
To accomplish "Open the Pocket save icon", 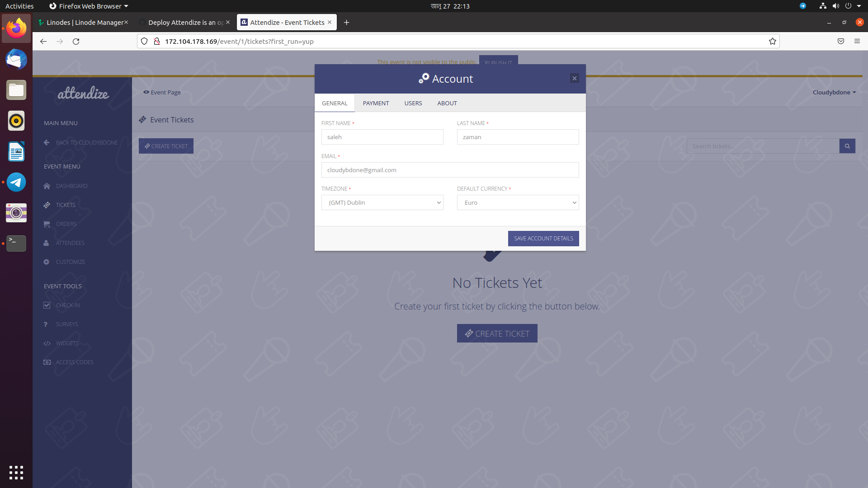I will click(x=841, y=41).
